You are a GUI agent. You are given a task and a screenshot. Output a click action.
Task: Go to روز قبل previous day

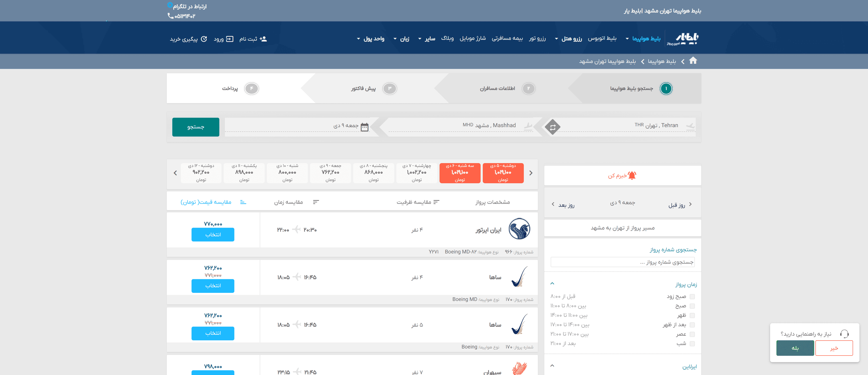[680, 205]
